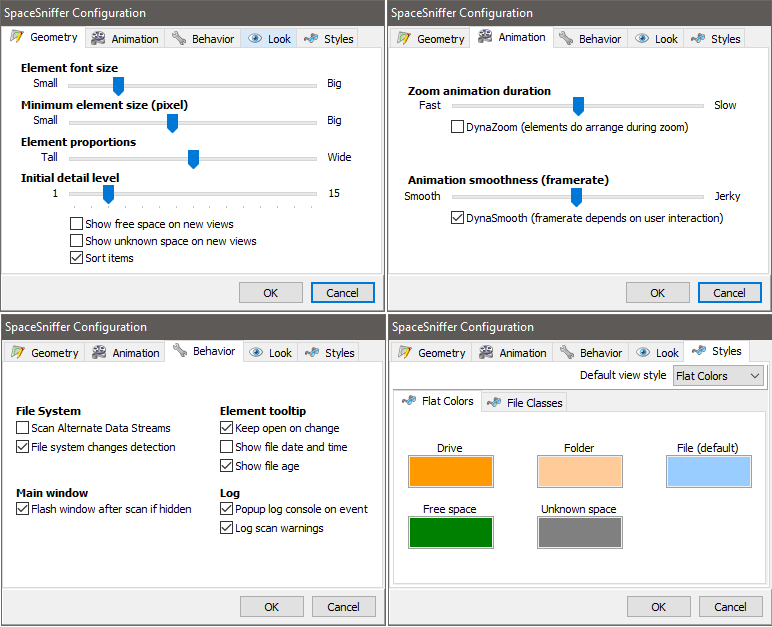Click Cancel in Styles window
The width and height of the screenshot is (772, 627).
731,607
